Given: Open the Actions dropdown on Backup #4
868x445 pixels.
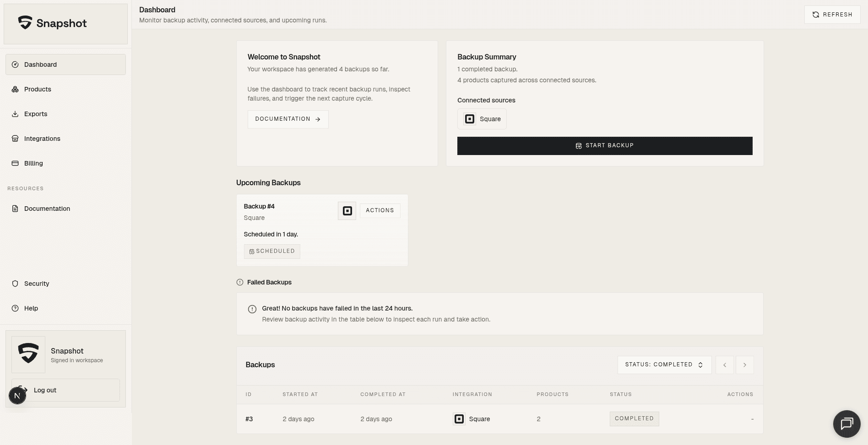Looking at the screenshot, I should [380, 210].
